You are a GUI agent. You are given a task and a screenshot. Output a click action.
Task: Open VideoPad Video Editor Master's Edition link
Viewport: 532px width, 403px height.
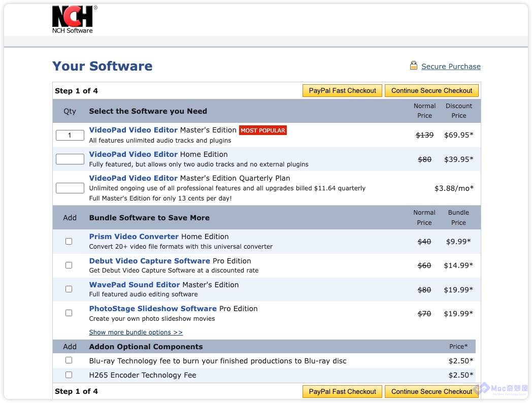pos(134,130)
